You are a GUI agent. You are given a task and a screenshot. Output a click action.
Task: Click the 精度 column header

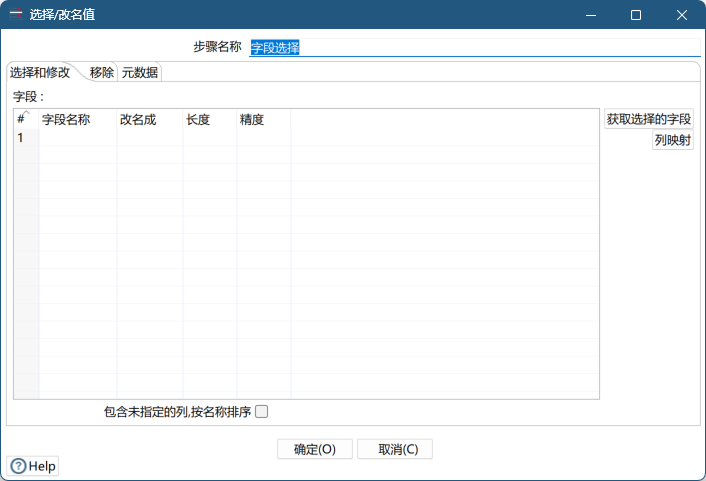click(x=263, y=119)
